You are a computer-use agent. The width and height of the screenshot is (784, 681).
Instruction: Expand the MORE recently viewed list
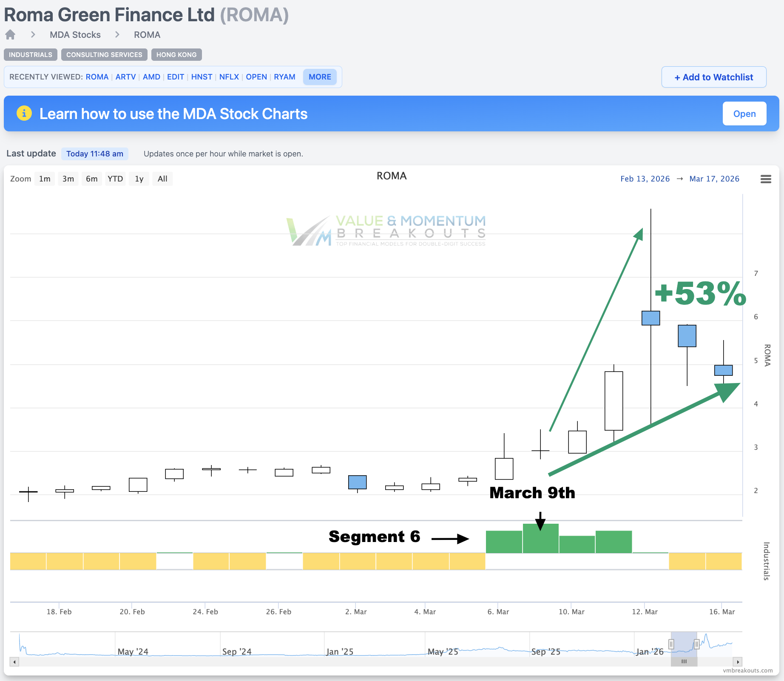point(320,77)
